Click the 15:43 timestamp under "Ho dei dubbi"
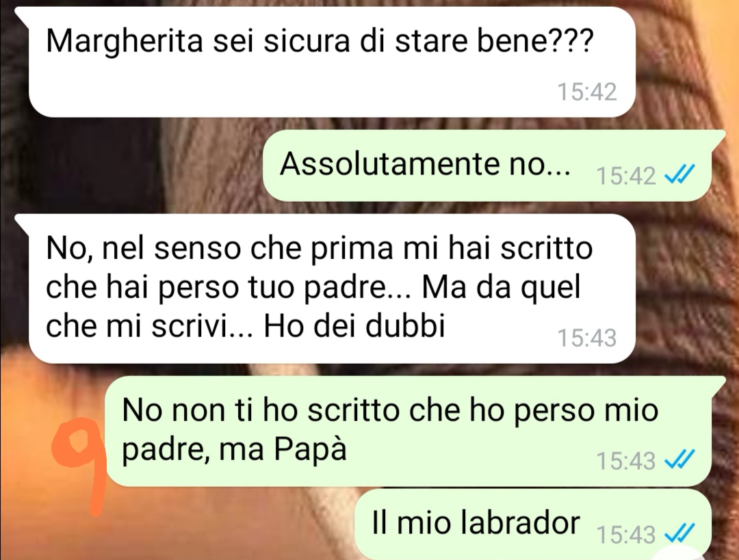The width and height of the screenshot is (739, 560). coord(587,338)
